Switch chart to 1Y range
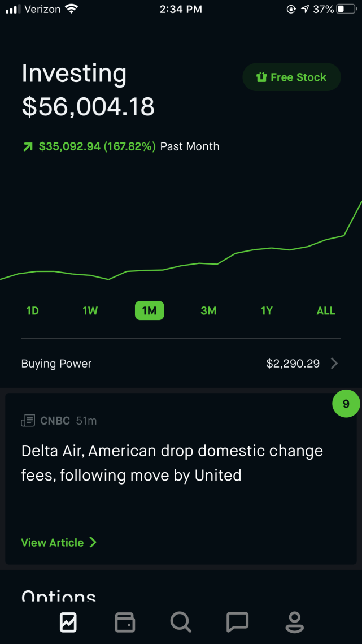The image size is (362, 644). click(267, 311)
